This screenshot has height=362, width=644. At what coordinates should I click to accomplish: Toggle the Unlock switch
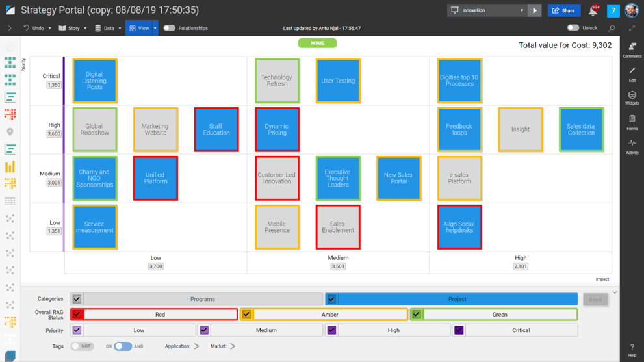[573, 28]
